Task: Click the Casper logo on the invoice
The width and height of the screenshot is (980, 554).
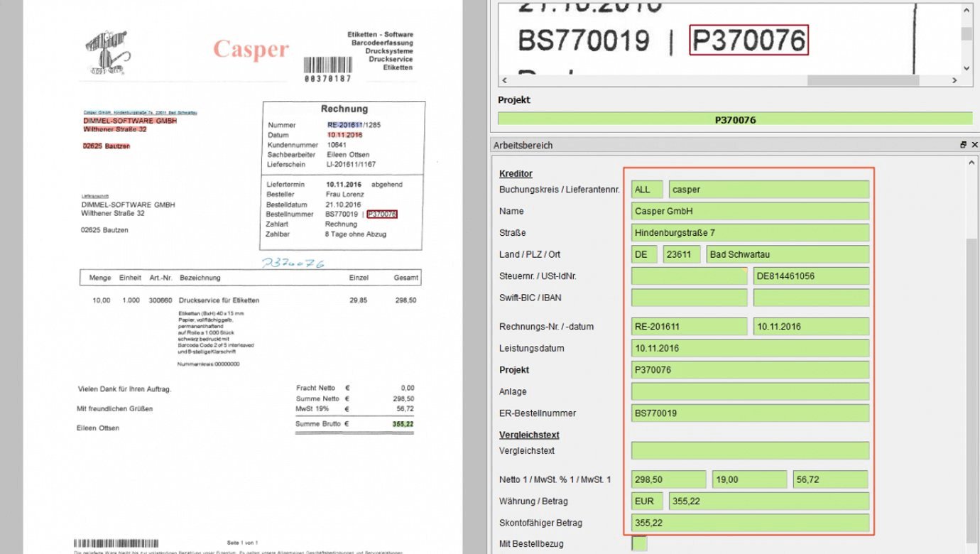Action: pyautogui.click(x=251, y=49)
